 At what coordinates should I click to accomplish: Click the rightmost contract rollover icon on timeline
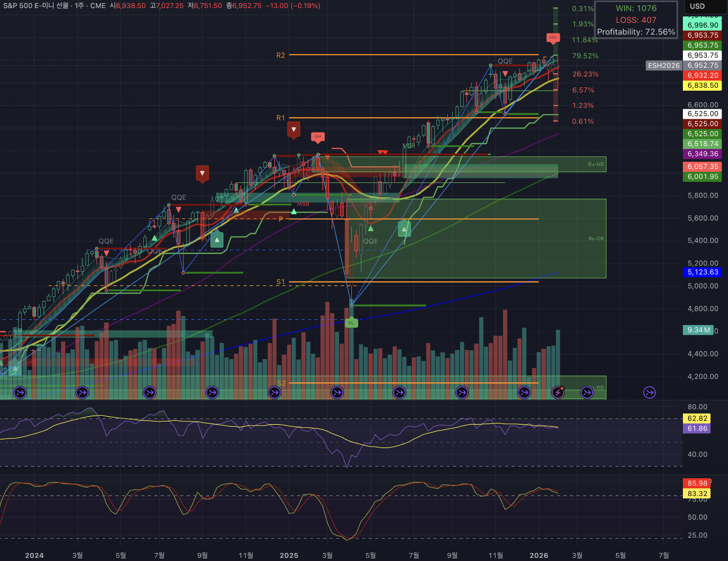(x=649, y=392)
